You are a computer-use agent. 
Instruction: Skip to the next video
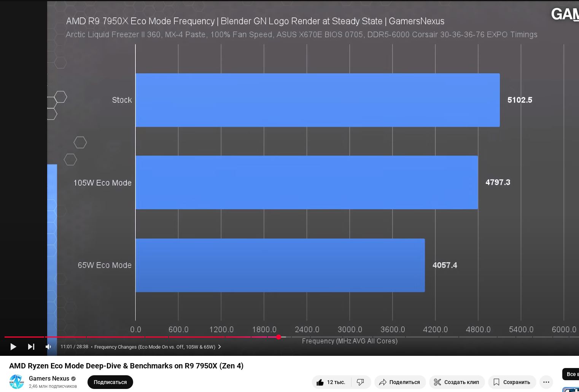click(31, 347)
